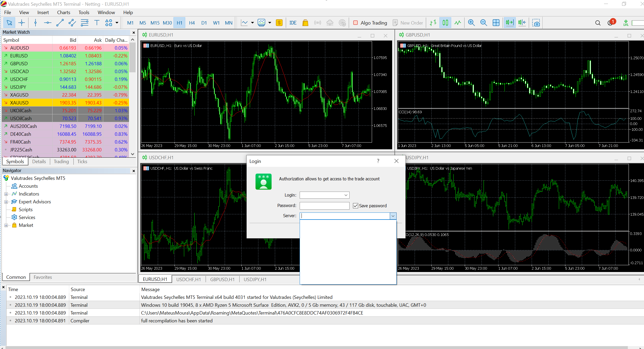Click the gold dollar trade icon
644x349 pixels.
coord(279,23)
